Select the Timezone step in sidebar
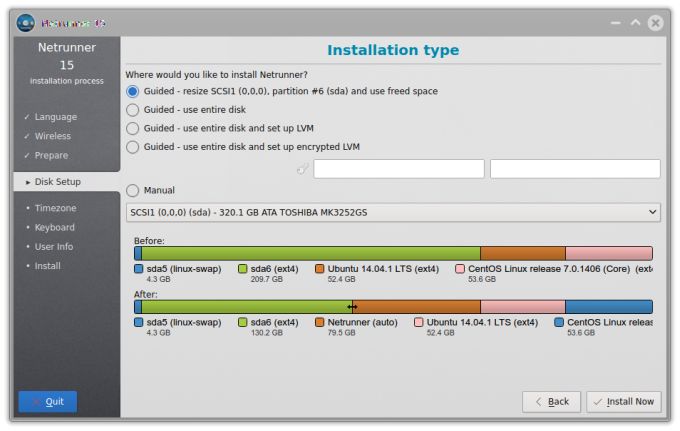680x431 pixels. point(56,208)
